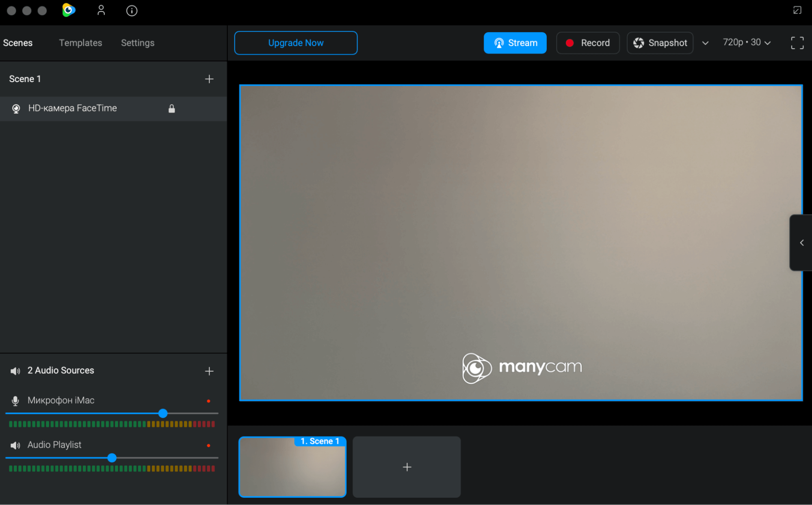Click the Upgrade Now button
Viewport: 812px width, 505px height.
[296, 43]
